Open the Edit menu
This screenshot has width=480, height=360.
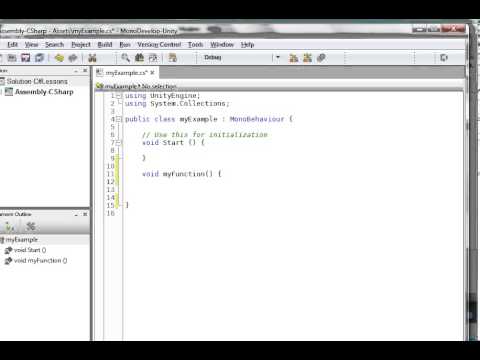click(13, 44)
